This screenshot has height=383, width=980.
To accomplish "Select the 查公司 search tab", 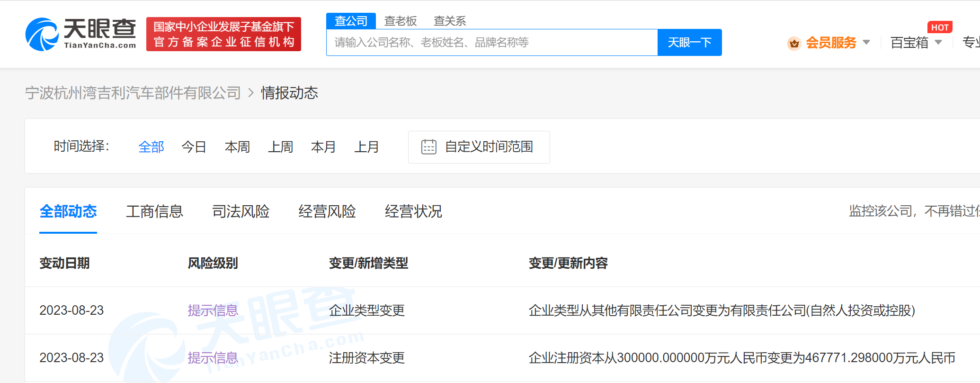I will click(x=351, y=21).
